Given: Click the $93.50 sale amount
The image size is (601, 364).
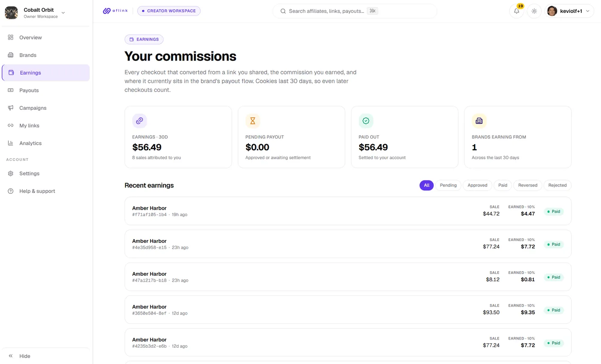Looking at the screenshot, I should [x=491, y=313].
